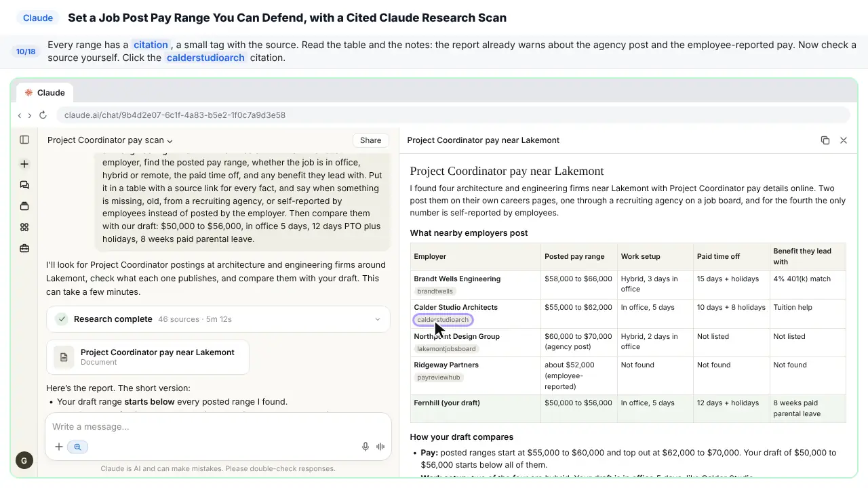Reload the page with refresh icon

coord(43,115)
